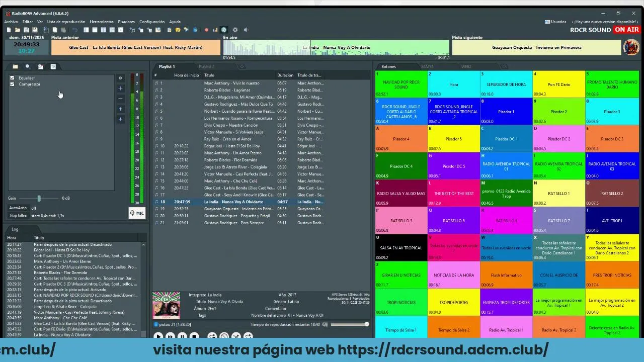Click the Pista siguiente Guayacan Orquesta box
Image resolution: width=644 pixels, height=362 pixels.
coord(536,48)
